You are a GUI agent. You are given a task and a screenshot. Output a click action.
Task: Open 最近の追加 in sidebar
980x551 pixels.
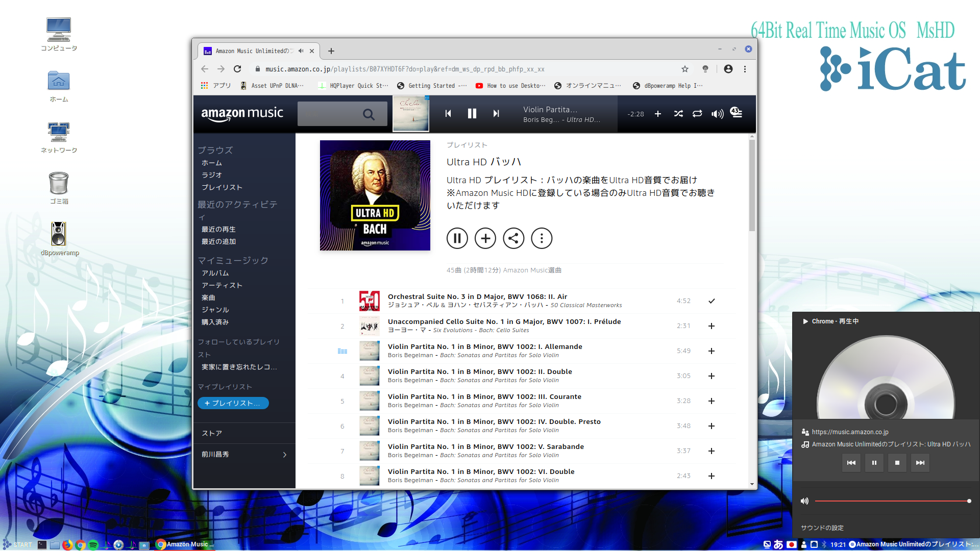(218, 241)
